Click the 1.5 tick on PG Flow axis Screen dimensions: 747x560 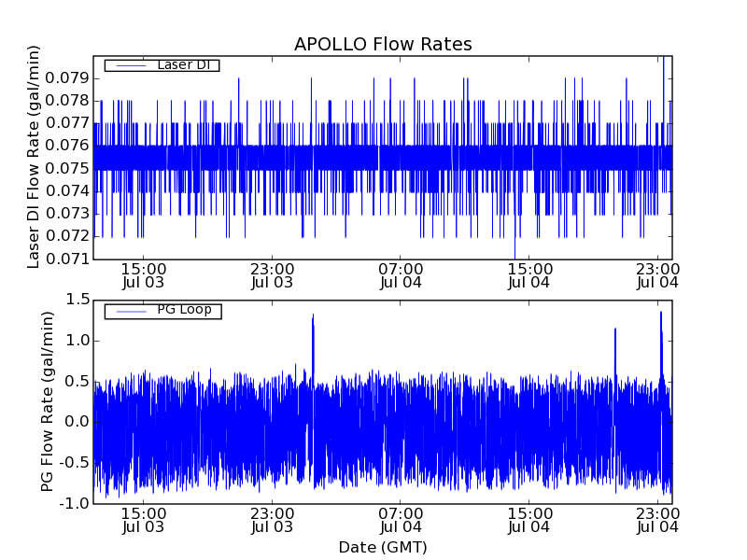coord(78,300)
